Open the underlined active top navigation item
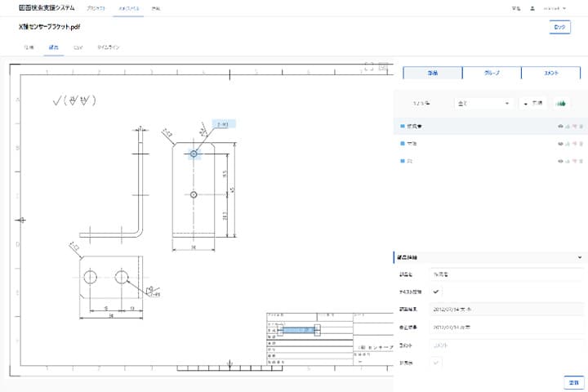This screenshot has height=392, width=588. click(129, 8)
